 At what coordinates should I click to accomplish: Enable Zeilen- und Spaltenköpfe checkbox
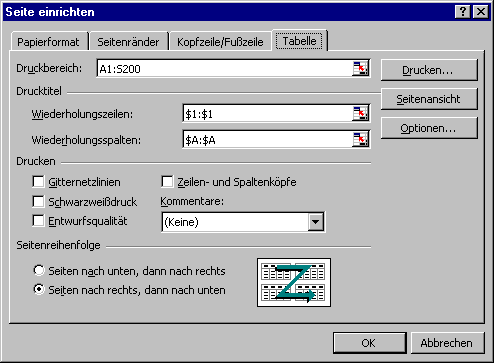coord(167,182)
